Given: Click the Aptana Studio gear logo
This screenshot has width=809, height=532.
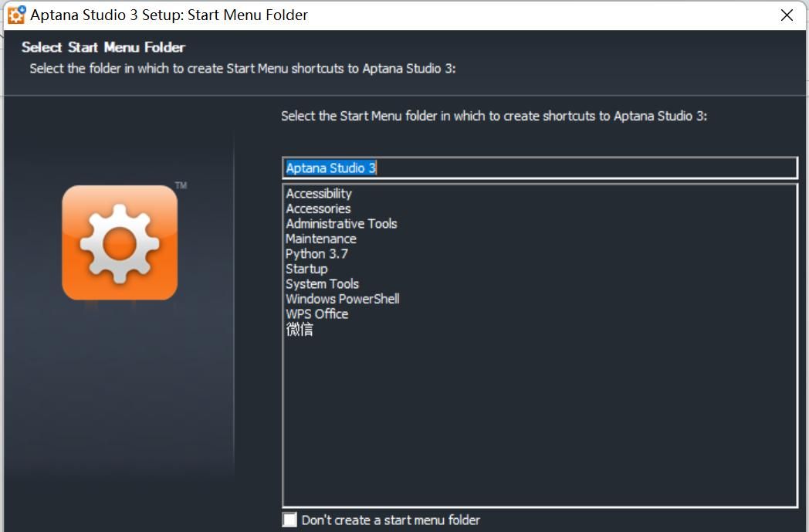Looking at the screenshot, I should click(120, 242).
